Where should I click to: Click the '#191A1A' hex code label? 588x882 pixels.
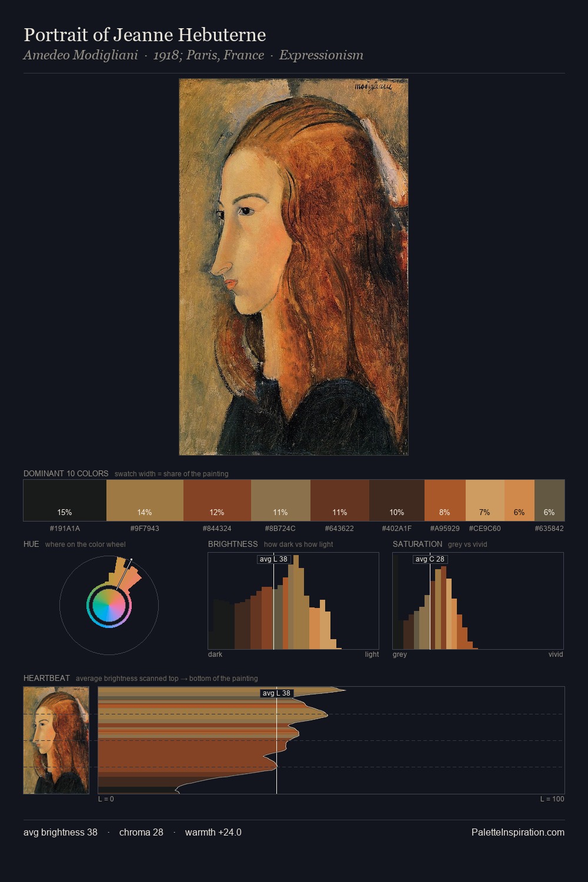[65, 529]
